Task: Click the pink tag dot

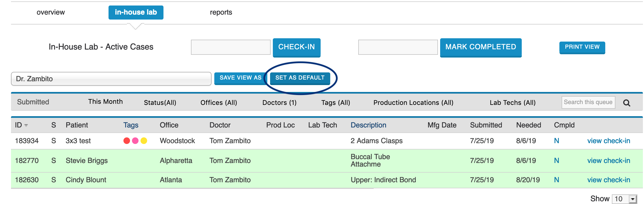Action: (135, 141)
